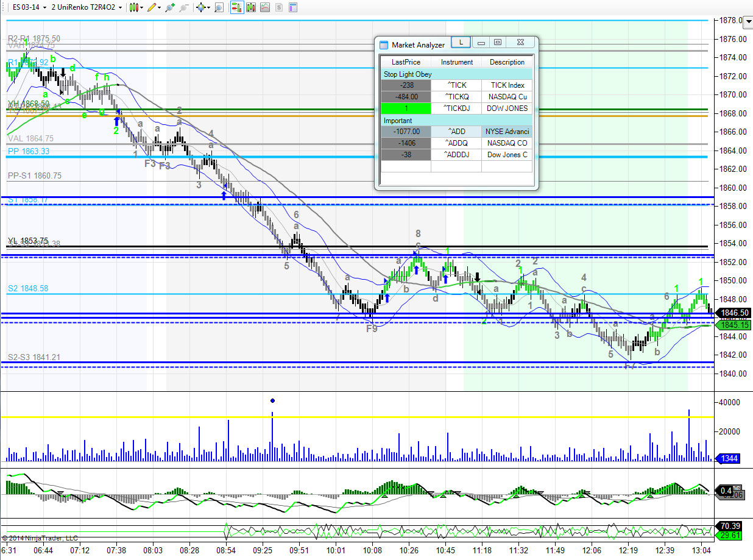Click the zoom out magnifier icon
The height and width of the screenshot is (560, 753).
point(184,7)
